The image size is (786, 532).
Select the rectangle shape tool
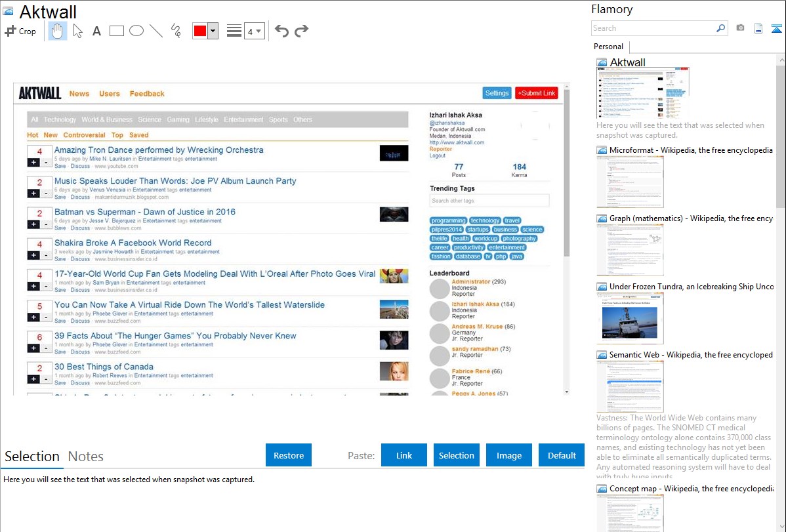[x=116, y=31]
